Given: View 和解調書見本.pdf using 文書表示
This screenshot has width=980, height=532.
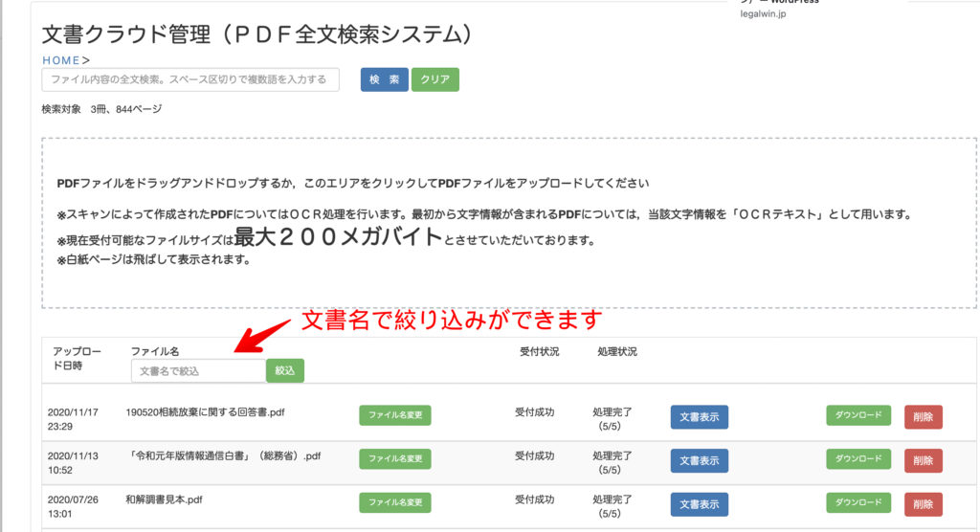Looking at the screenshot, I should [x=699, y=504].
